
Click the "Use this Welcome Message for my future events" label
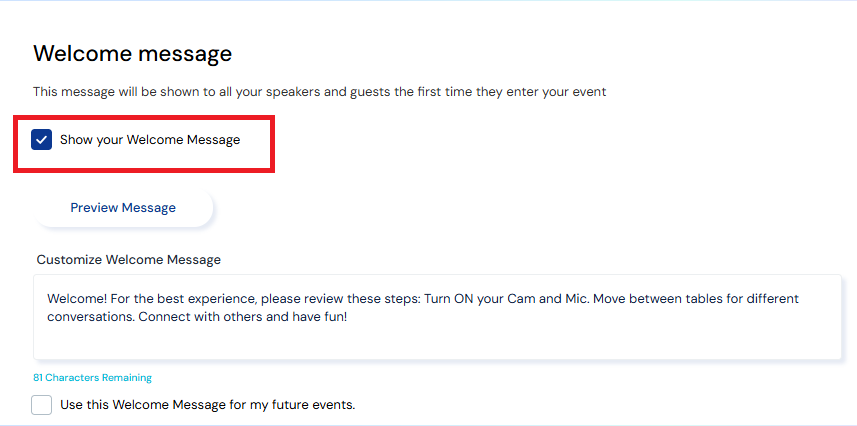point(207,405)
